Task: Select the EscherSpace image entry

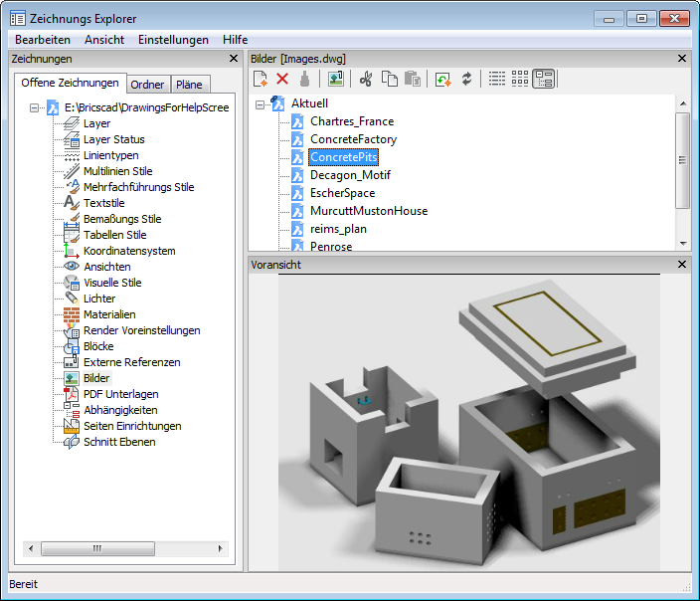Action: point(342,193)
